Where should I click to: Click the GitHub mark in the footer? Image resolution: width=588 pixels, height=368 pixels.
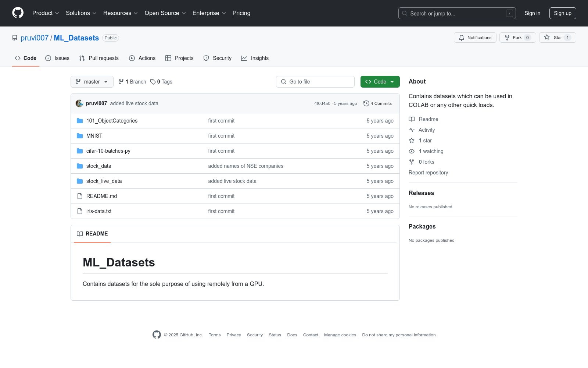[157, 335]
